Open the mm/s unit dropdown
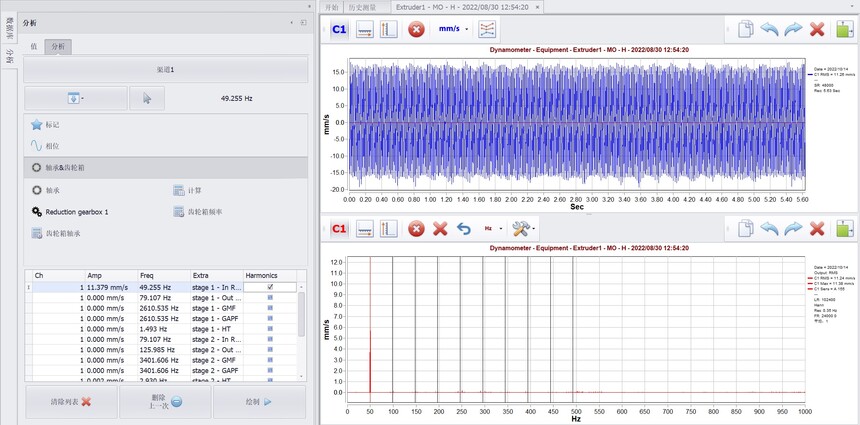This screenshot has width=860, height=425. (x=453, y=29)
